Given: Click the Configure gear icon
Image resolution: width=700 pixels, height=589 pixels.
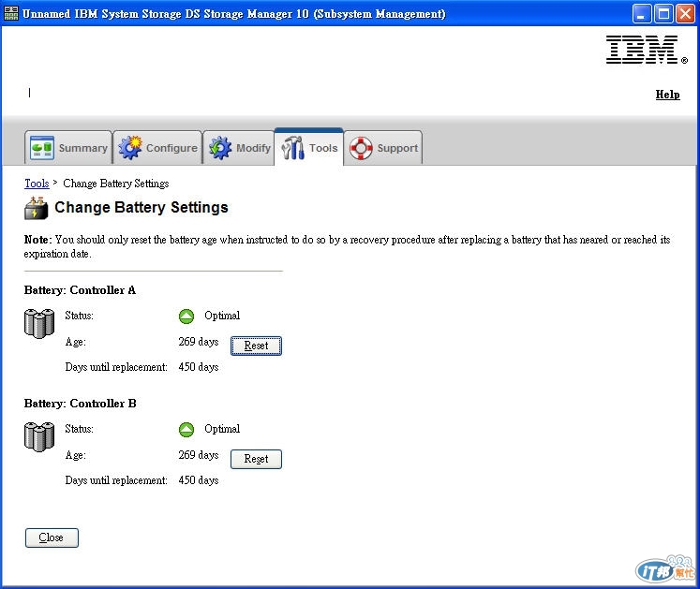Looking at the screenshot, I should pos(130,148).
